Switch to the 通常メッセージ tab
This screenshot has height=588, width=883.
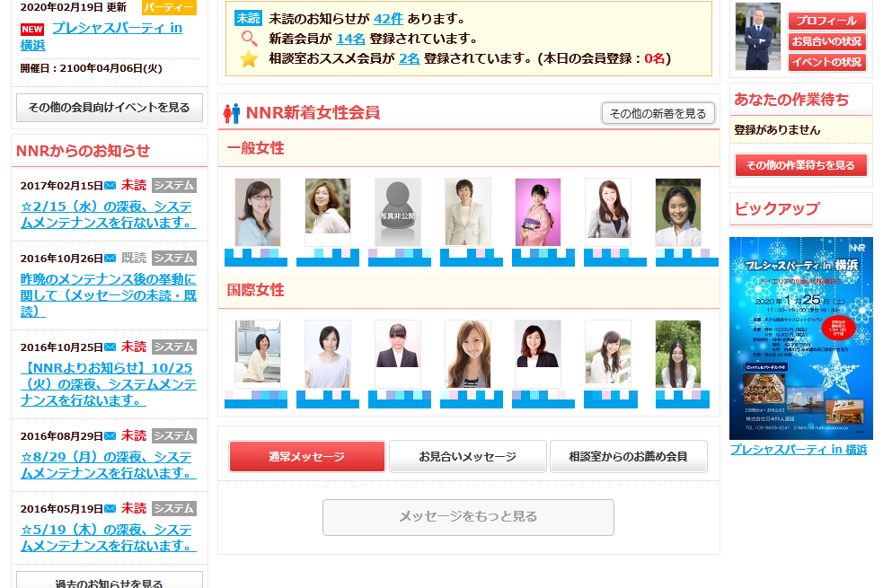point(307,456)
